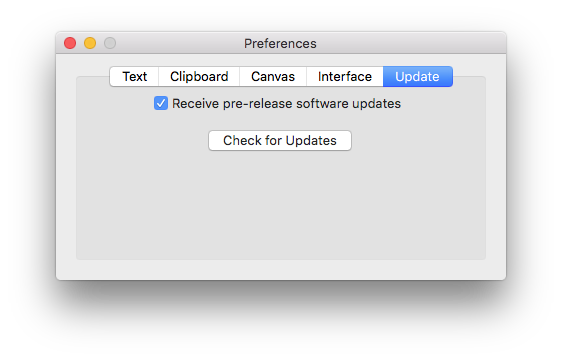Start a manual update check now

click(280, 141)
